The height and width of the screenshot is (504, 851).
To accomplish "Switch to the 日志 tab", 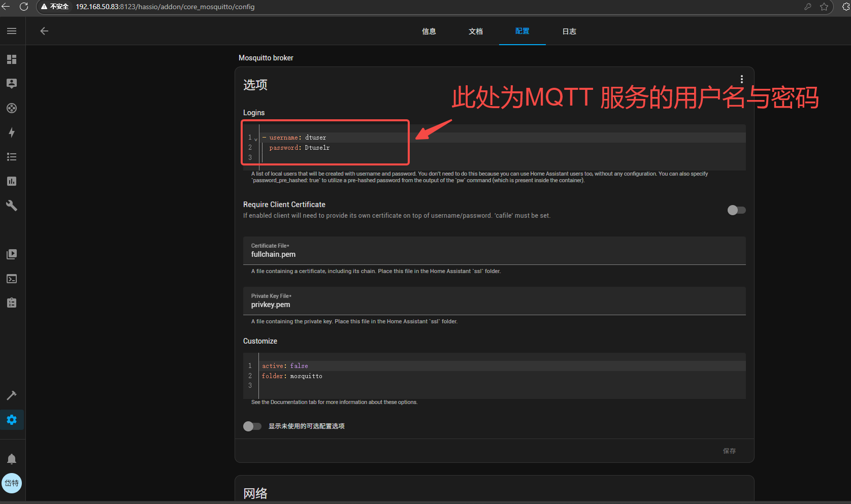I will pos(569,31).
